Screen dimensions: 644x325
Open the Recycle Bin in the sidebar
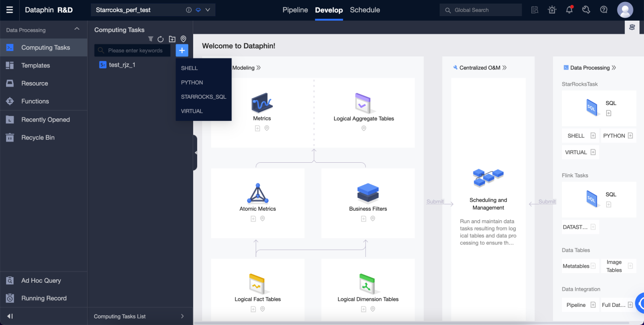tap(38, 137)
